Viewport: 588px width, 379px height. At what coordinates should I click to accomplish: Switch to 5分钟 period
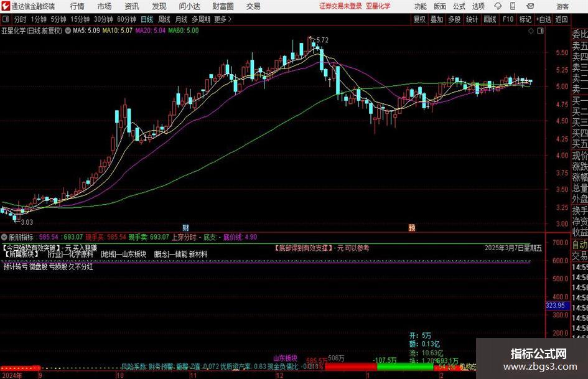58,19
